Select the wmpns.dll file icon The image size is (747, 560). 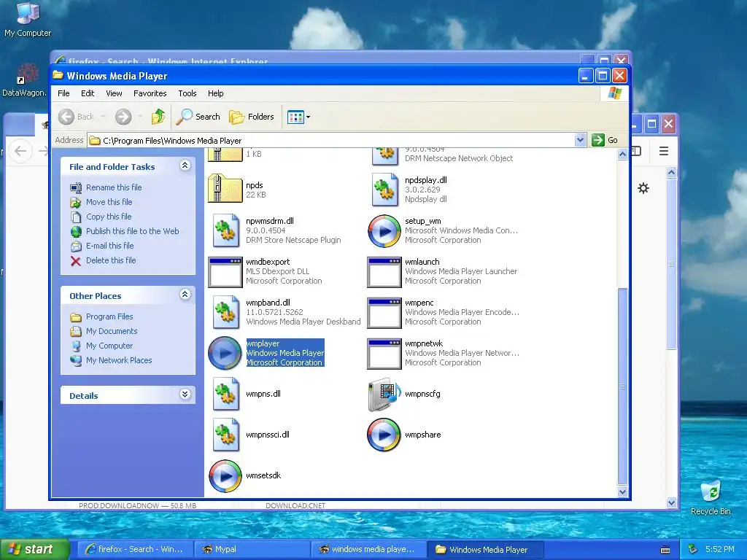click(225, 394)
